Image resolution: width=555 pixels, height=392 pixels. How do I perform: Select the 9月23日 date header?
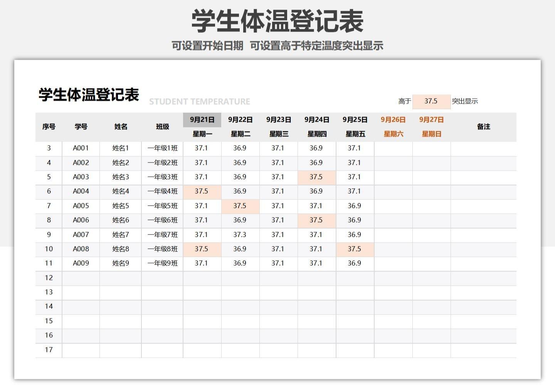coord(279,120)
